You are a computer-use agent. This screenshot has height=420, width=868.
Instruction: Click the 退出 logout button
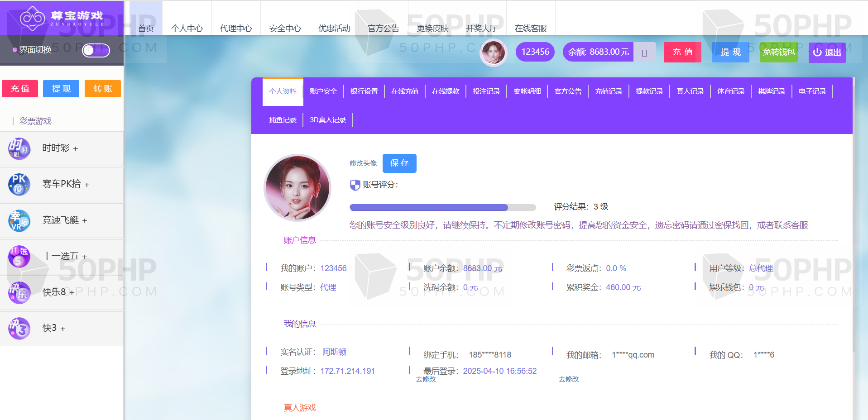click(827, 52)
